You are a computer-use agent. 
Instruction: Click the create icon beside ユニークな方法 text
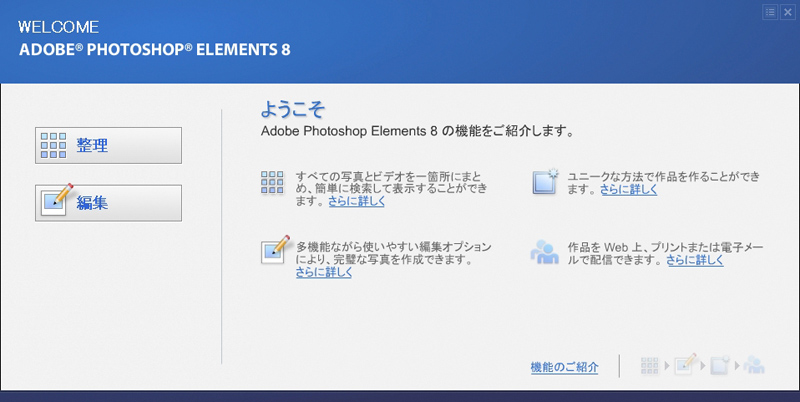click(x=545, y=182)
